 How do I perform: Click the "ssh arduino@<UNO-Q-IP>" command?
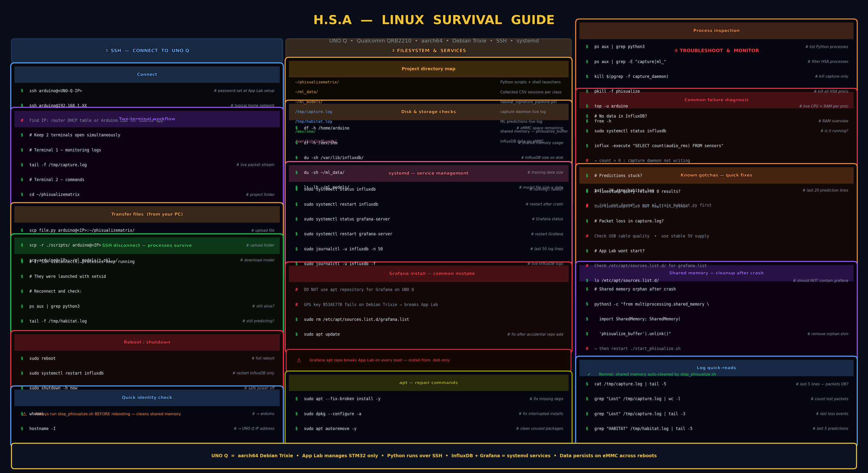pyautogui.click(x=56, y=91)
